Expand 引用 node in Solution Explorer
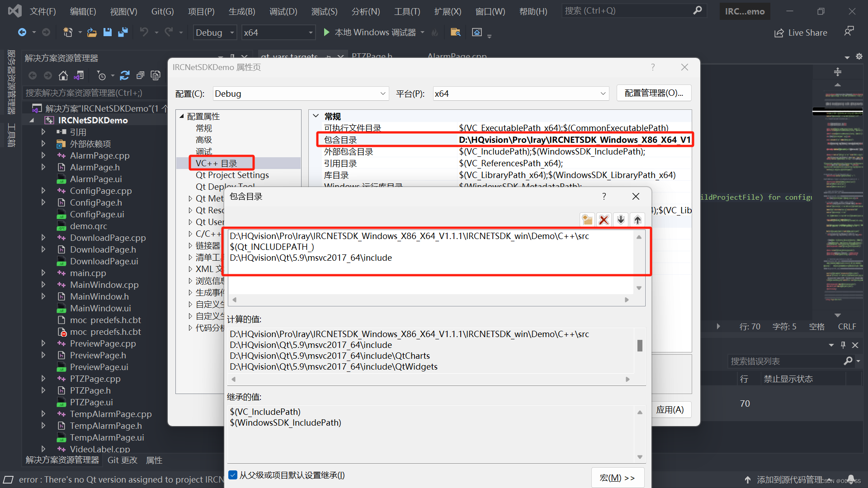The width and height of the screenshot is (868, 488). 43,132
